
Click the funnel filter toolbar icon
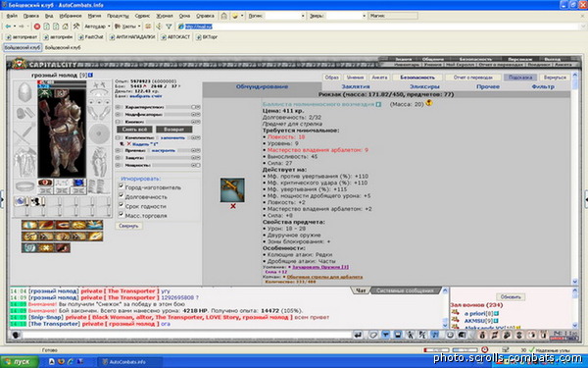tap(169, 26)
